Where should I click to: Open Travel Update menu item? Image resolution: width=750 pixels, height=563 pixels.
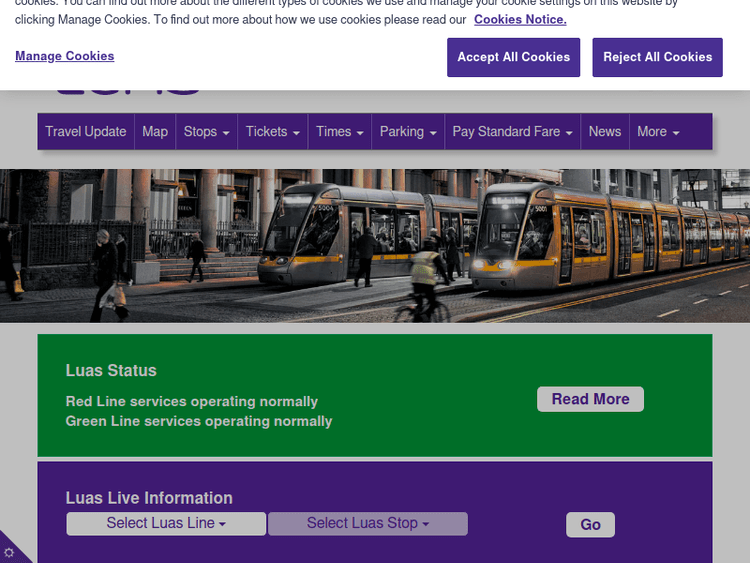[86, 132]
